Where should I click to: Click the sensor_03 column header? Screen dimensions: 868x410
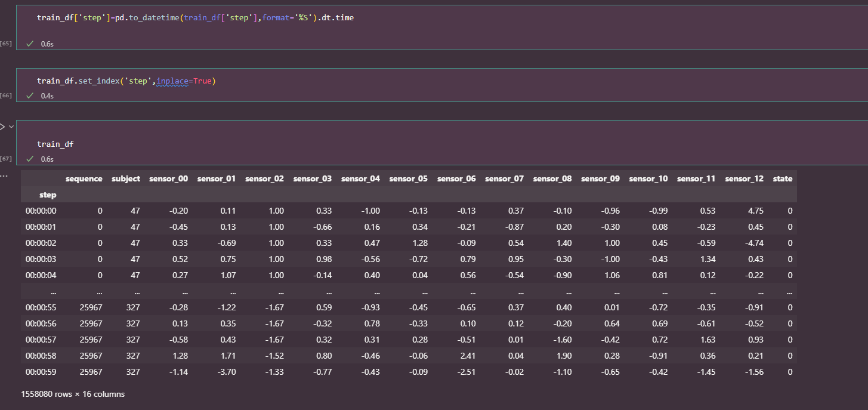pos(313,178)
